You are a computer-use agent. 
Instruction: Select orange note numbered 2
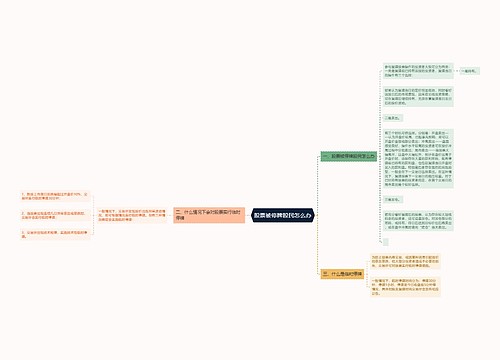click(x=55, y=215)
